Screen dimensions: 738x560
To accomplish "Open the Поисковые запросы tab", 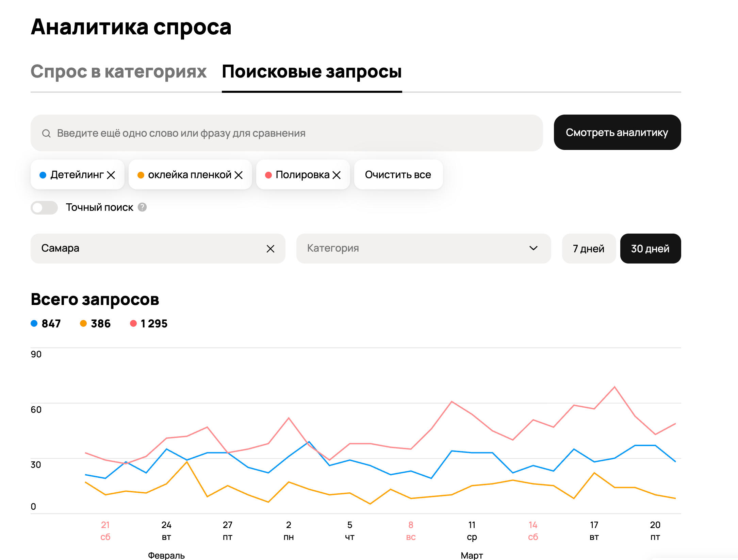I will [312, 72].
